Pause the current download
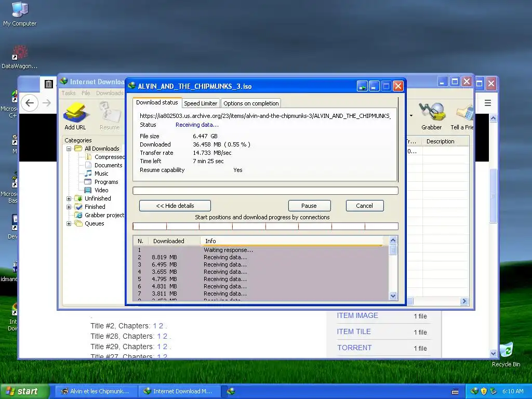The image size is (532, 399). click(x=309, y=206)
